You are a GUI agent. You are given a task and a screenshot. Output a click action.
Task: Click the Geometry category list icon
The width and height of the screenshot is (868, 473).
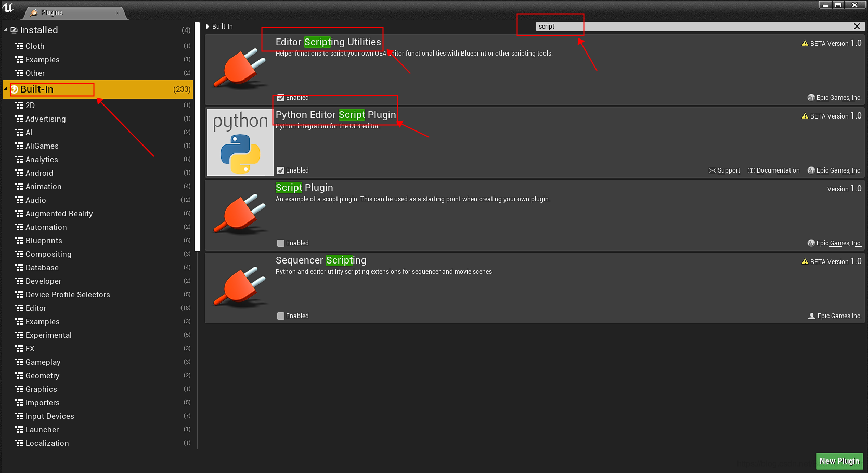point(19,376)
